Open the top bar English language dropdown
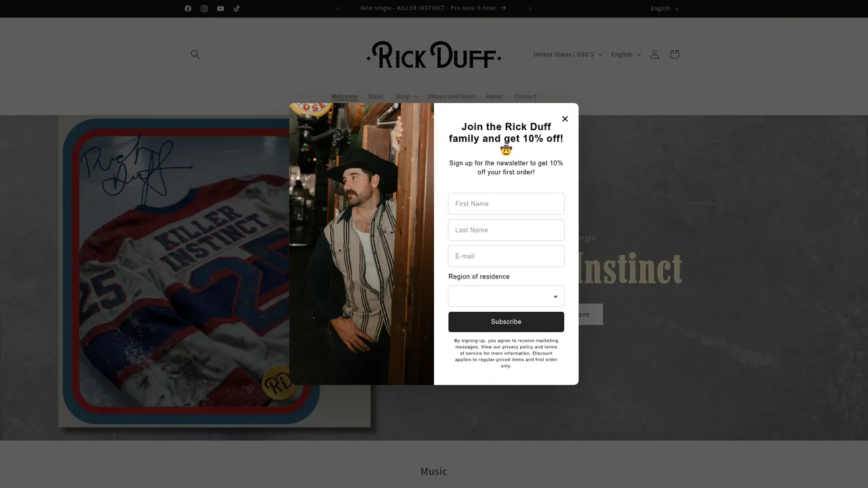Viewport: 868px width, 488px height. (665, 9)
